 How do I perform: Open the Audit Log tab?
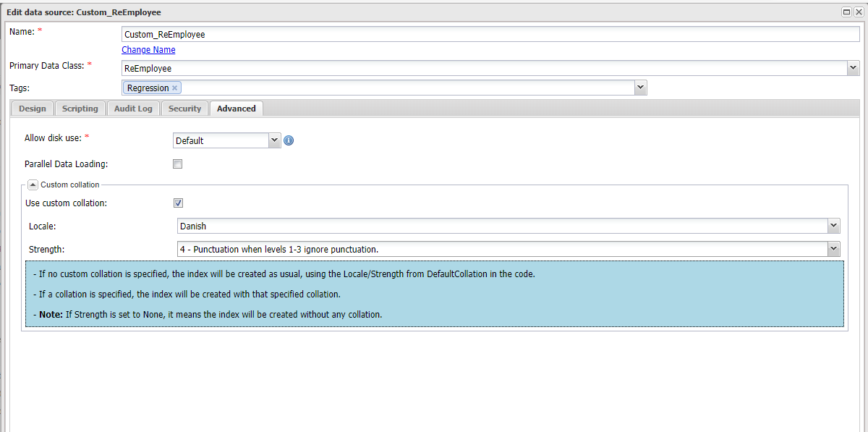tap(133, 109)
